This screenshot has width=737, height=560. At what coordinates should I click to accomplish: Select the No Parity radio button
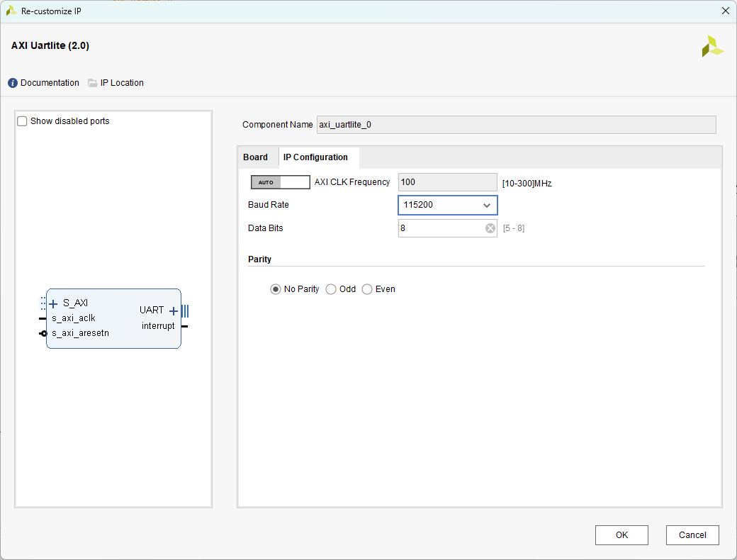click(x=276, y=289)
